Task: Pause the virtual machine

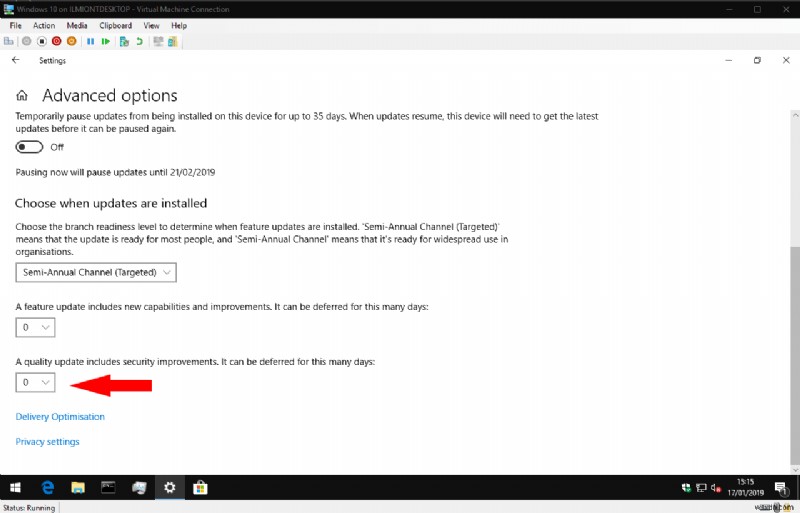Action: point(90,41)
